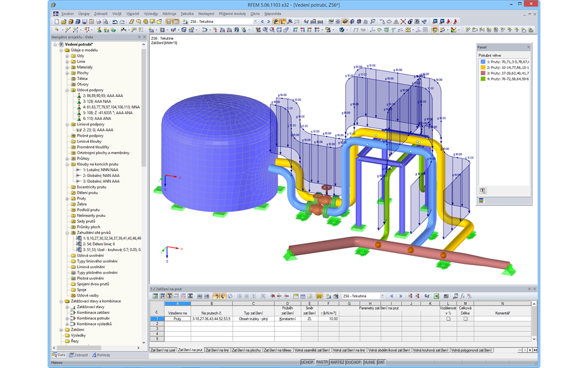Click the Print icon in the toolbar

pyautogui.click(x=99, y=21)
